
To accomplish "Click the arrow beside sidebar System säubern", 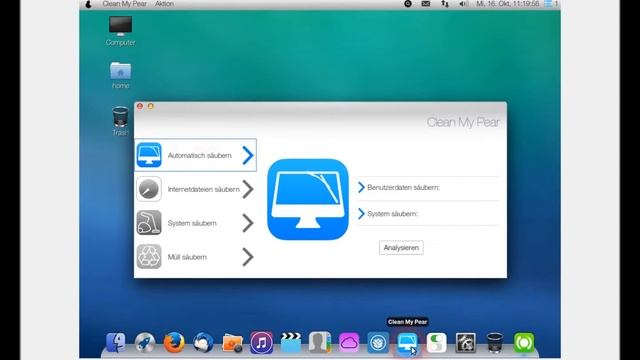I will [248, 223].
